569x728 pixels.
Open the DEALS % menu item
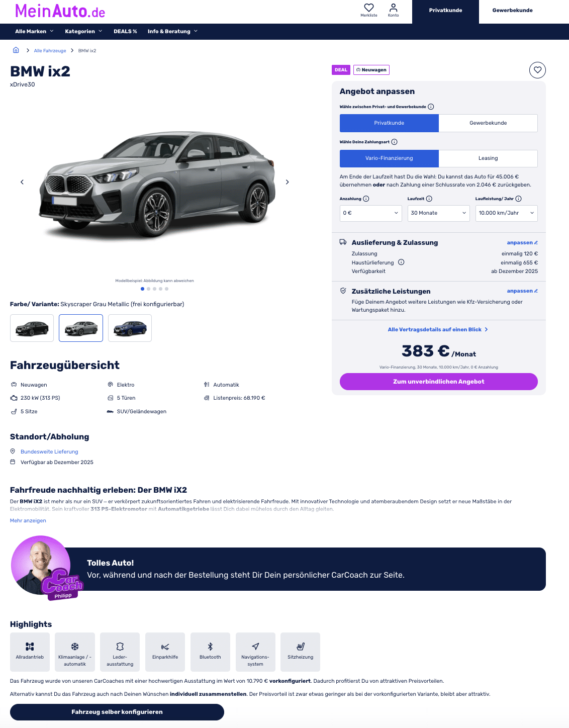tap(125, 31)
